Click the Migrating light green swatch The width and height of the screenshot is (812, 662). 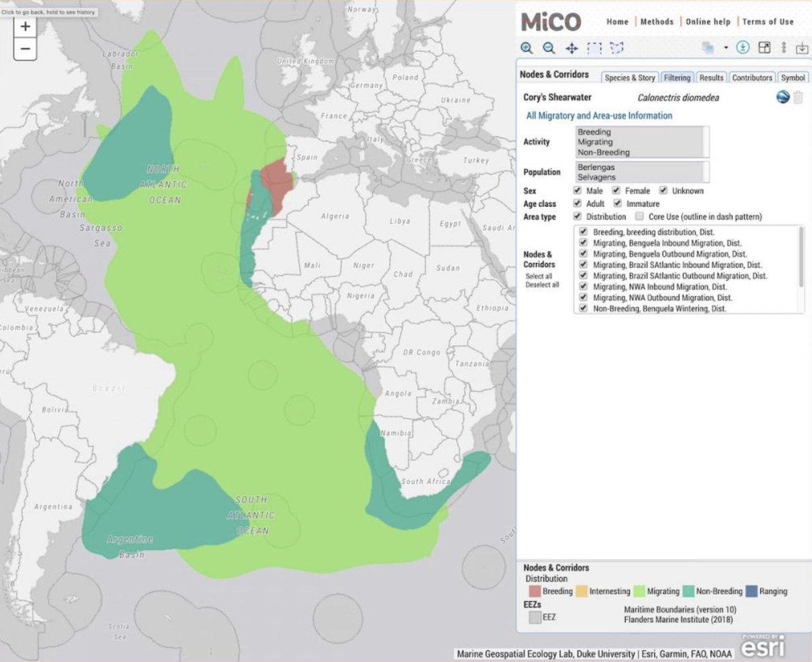click(639, 591)
